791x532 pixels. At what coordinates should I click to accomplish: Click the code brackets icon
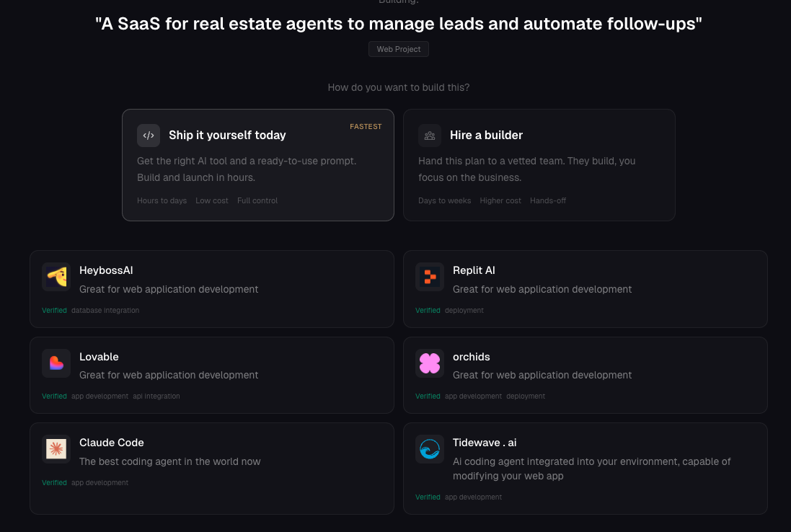pyautogui.click(x=149, y=136)
